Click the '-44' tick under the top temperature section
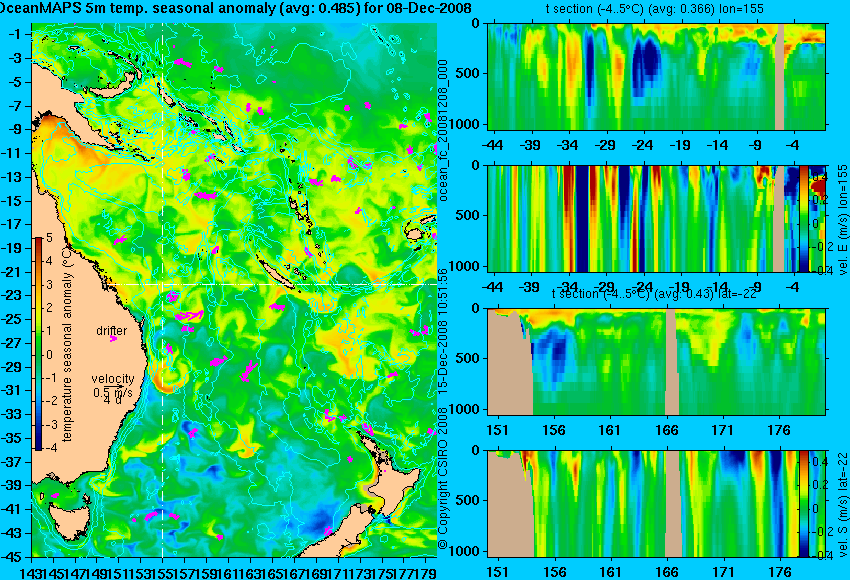The height and width of the screenshot is (580, 850). 492,145
